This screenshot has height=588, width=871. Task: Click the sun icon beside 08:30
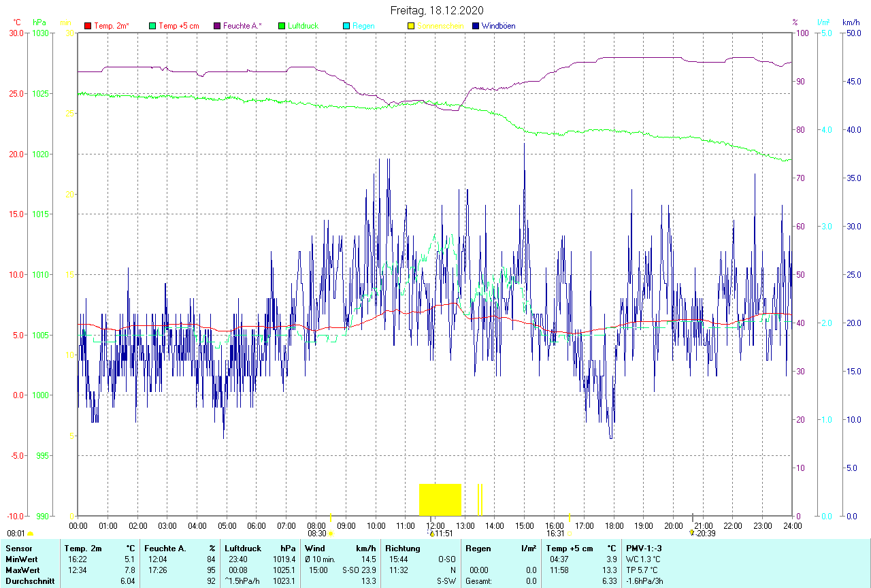[x=331, y=534]
